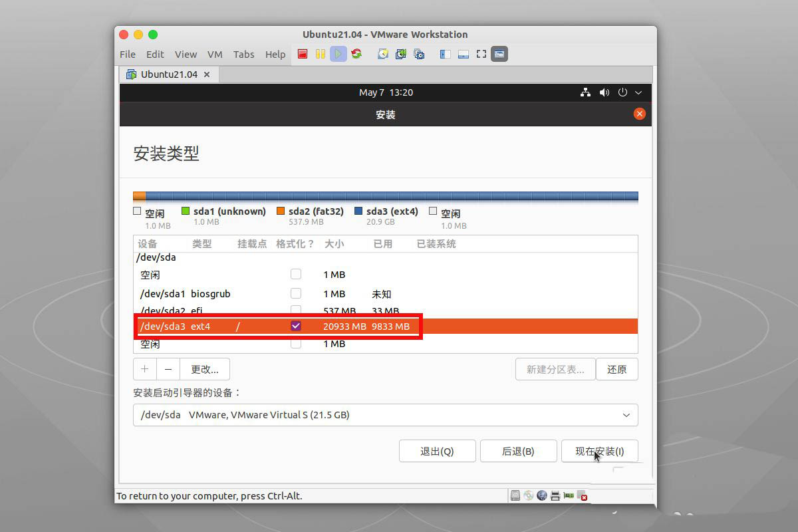The height and width of the screenshot is (532, 798).
Task: Click the hard disk icon in status bar
Action: pyautogui.click(x=515, y=495)
